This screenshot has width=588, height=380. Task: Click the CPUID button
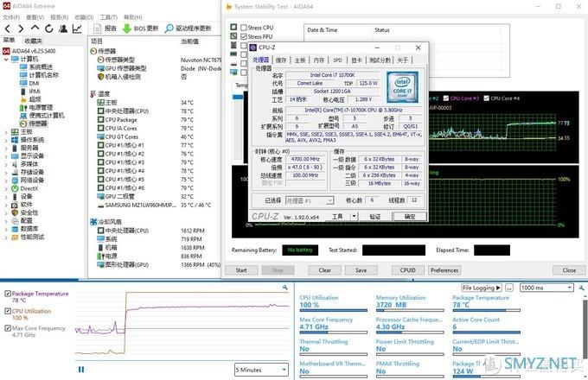point(407,270)
